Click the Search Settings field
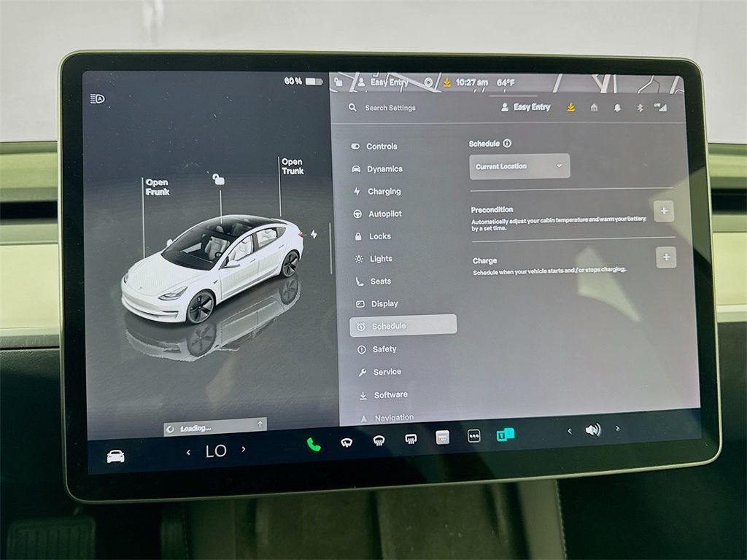The width and height of the screenshot is (747, 560). (x=390, y=108)
